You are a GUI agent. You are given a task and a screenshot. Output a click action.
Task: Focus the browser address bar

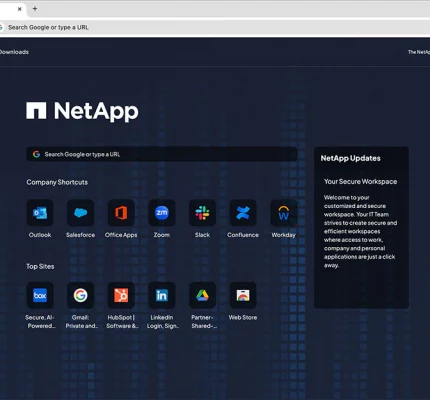pyautogui.click(x=215, y=27)
